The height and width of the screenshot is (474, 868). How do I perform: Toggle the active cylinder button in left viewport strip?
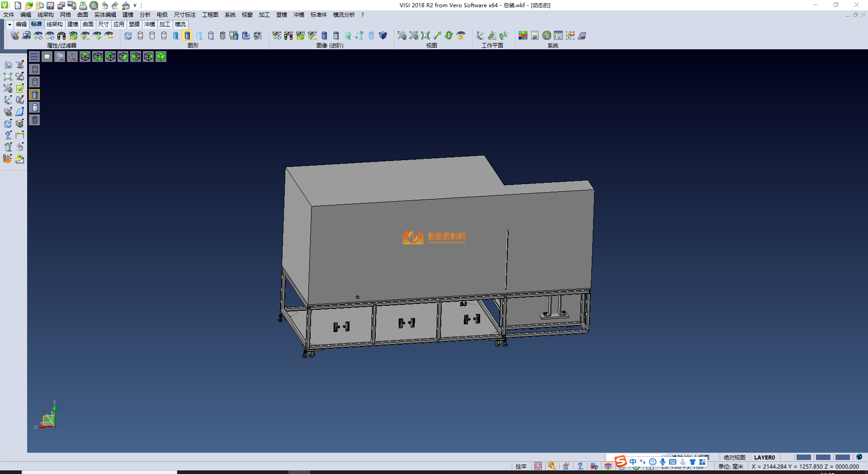point(35,95)
